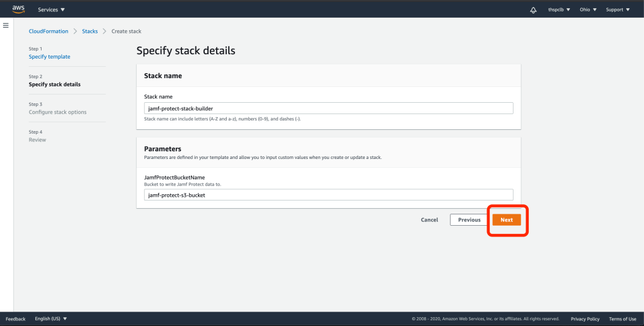Screen dimensions: 644x326
Task: Click the Previous button
Action: tap(469, 220)
